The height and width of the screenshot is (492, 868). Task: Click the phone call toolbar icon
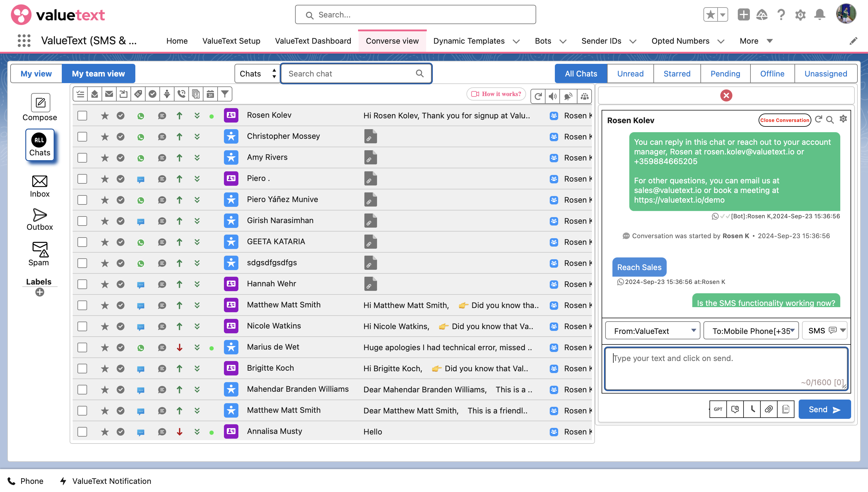coord(181,94)
